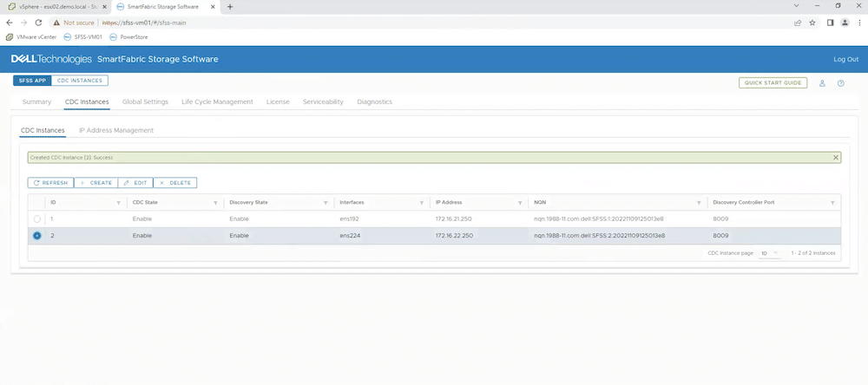Select the CDC Instances sub-tab
The width and height of the screenshot is (868, 385).
[x=43, y=131]
